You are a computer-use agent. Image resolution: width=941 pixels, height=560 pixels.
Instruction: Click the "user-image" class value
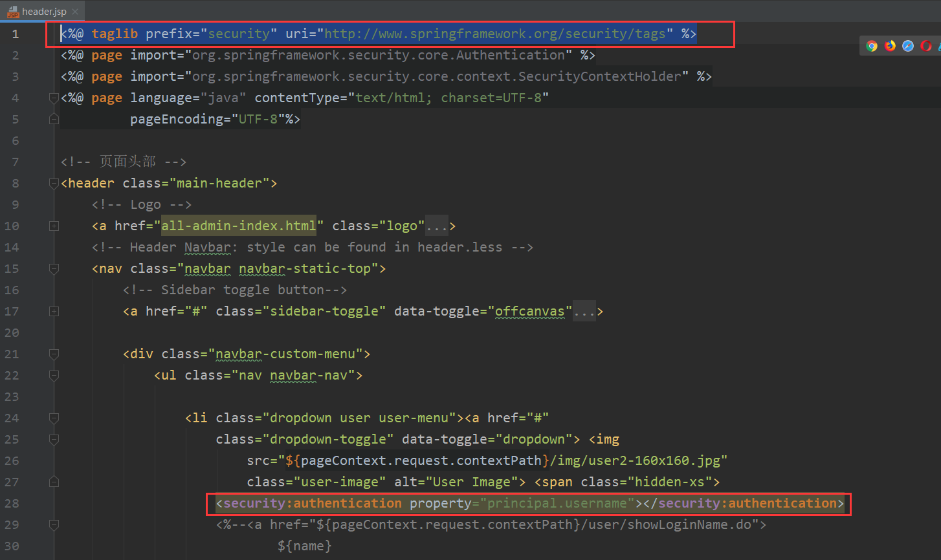click(340, 482)
